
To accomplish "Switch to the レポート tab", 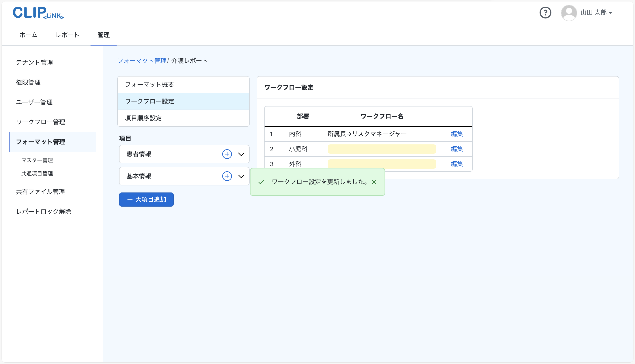I will 67,35.
